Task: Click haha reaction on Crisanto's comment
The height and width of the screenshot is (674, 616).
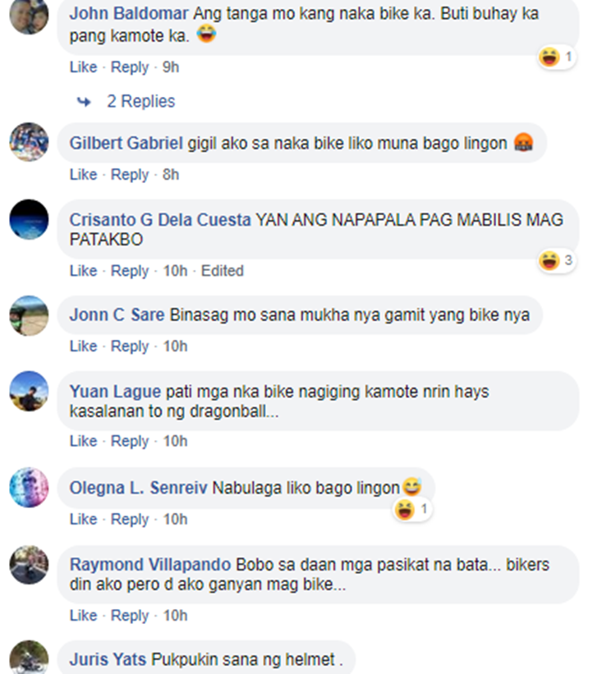Action: 557,260
